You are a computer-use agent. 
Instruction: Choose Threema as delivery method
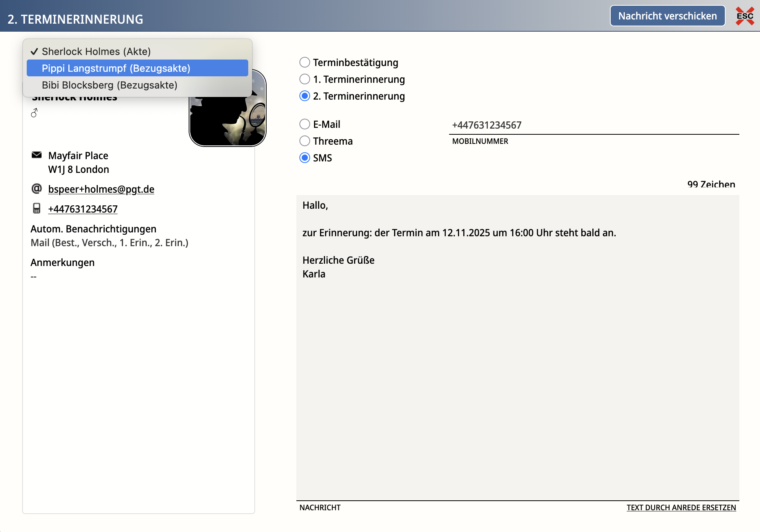[305, 141]
